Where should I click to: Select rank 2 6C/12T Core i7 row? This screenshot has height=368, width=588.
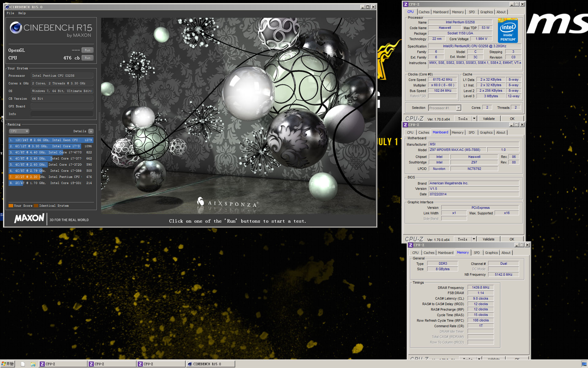(51, 146)
